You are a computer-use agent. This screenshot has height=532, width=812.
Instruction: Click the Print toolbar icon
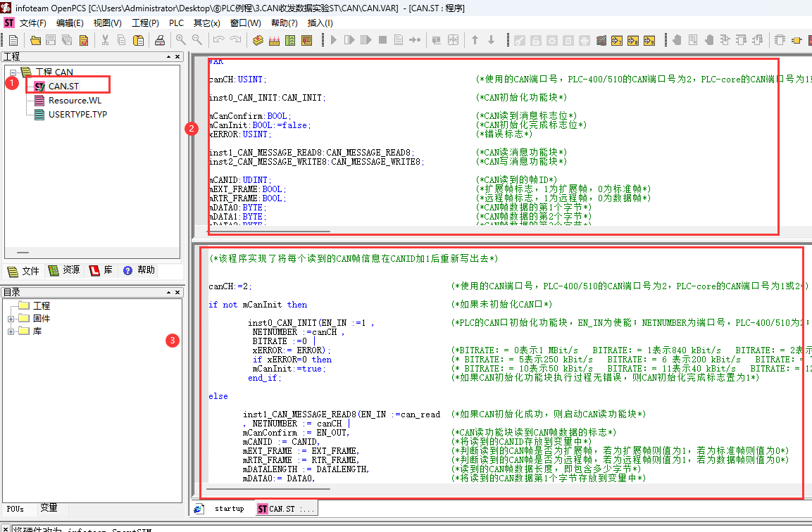click(x=160, y=40)
